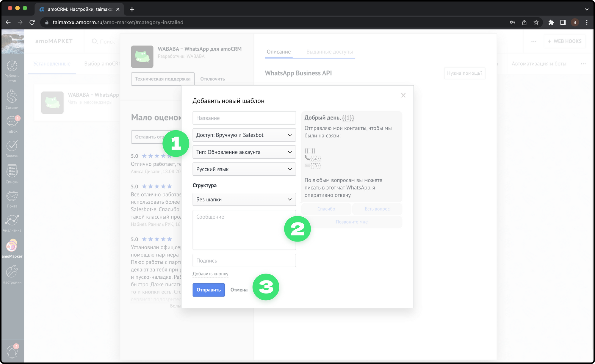Viewport: 595px width, 364px height.
Task: Open the tab search chevron
Action: (587, 9)
